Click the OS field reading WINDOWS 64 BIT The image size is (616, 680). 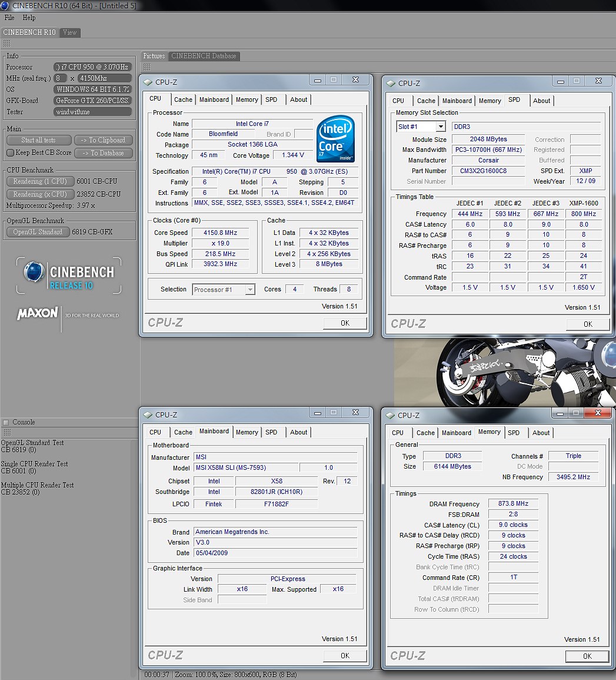coord(93,89)
